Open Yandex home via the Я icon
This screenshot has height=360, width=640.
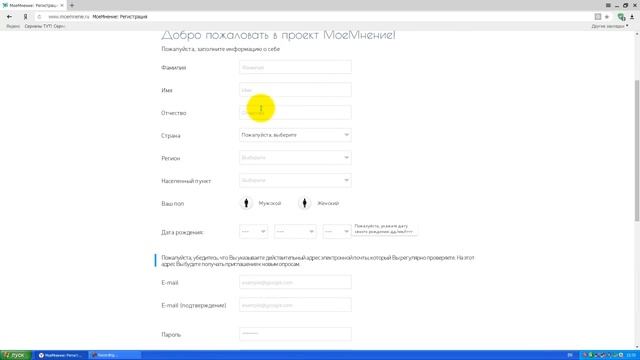pyautogui.click(x=25, y=17)
